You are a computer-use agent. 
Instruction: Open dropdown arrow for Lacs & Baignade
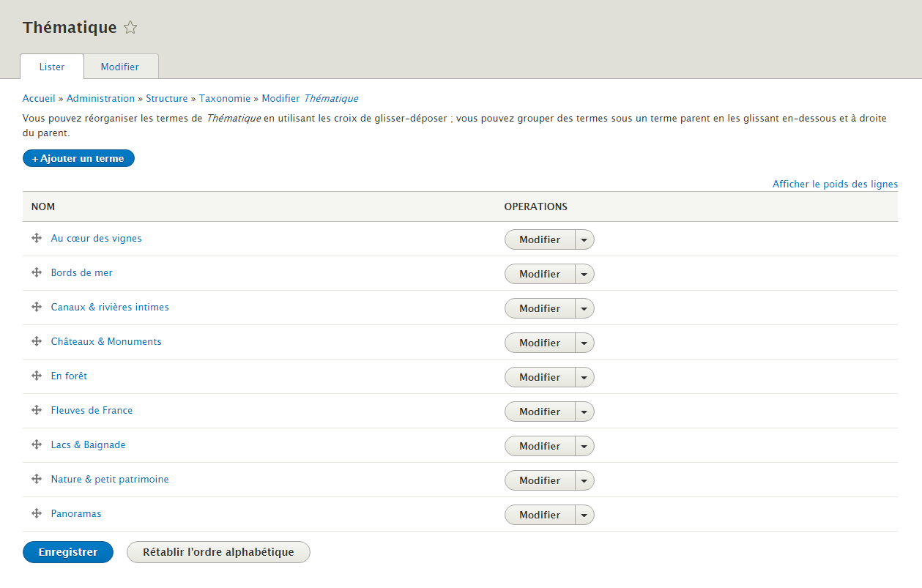(584, 446)
